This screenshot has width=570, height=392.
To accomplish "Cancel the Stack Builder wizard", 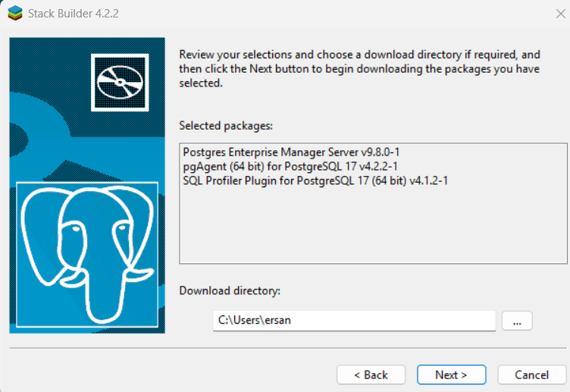I will 531,375.
